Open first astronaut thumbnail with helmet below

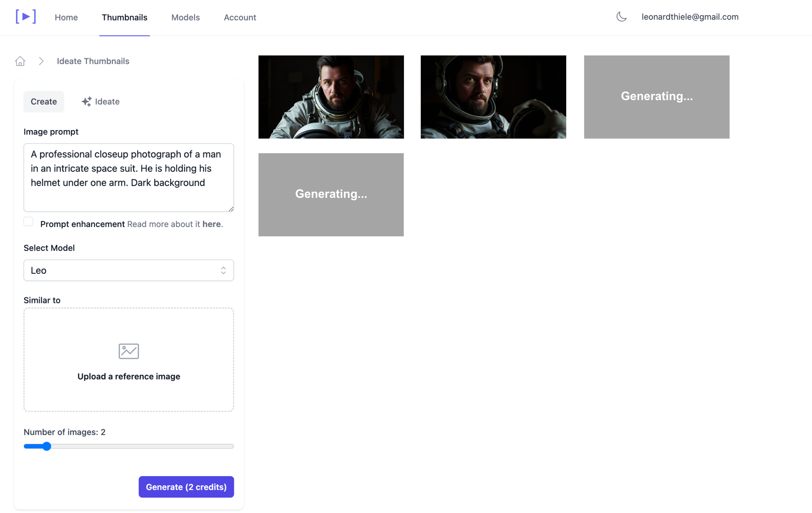331,97
